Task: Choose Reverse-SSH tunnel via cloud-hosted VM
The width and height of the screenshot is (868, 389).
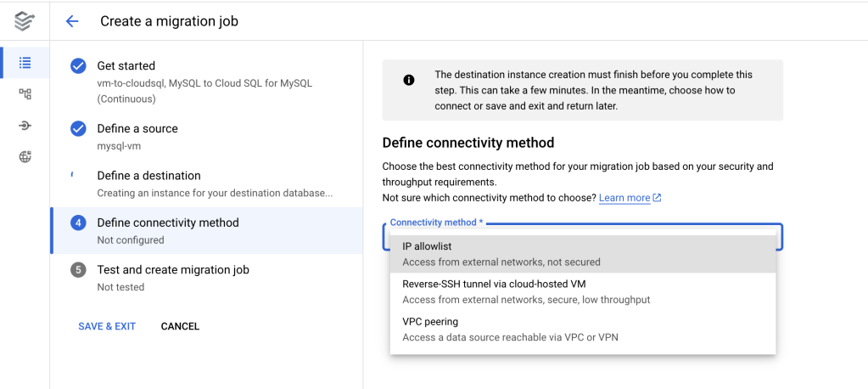Action: coord(582,291)
